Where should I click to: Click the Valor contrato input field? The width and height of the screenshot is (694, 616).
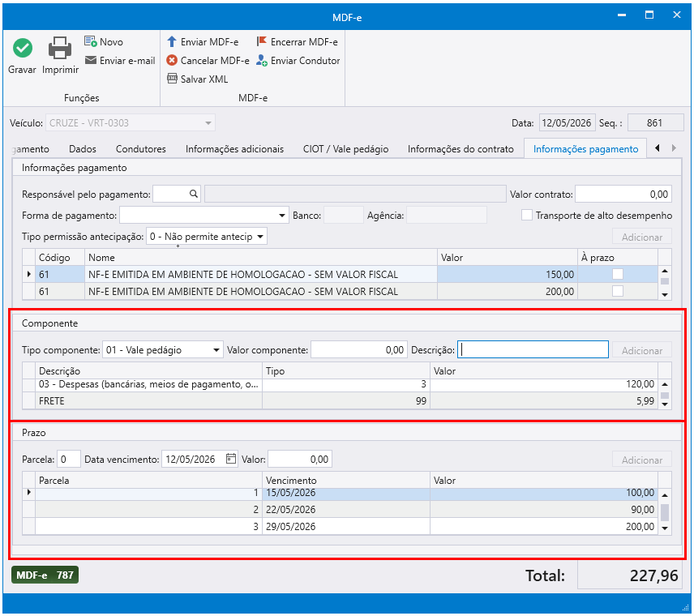coord(623,194)
